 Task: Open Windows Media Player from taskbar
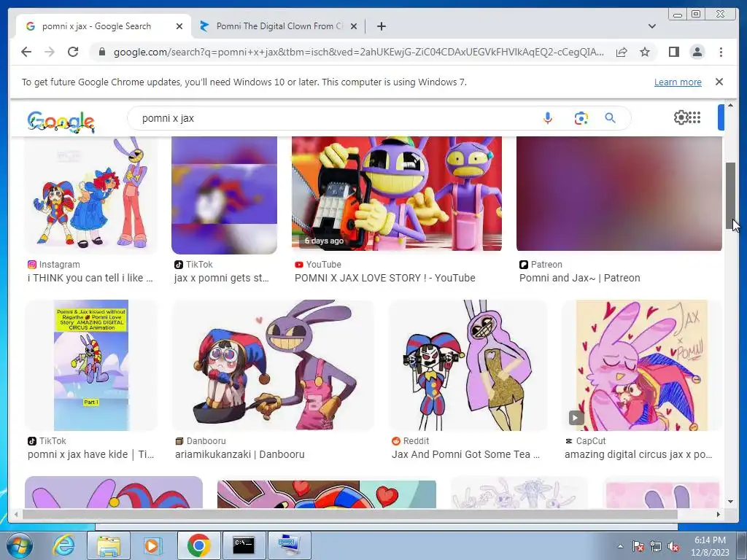(x=152, y=545)
